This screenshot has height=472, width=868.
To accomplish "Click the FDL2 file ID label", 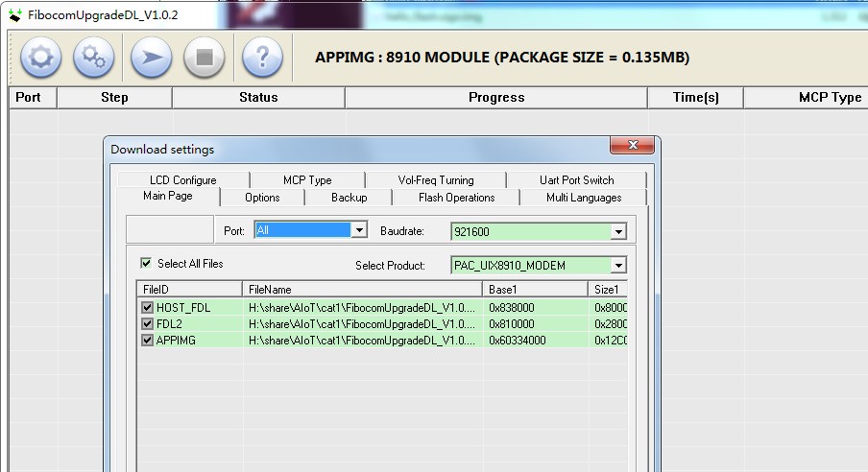I will click(x=169, y=323).
